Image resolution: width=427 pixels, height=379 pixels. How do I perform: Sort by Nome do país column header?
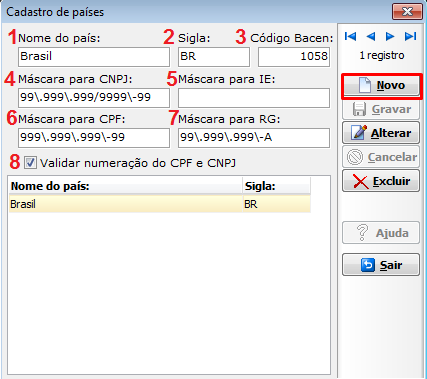125,186
